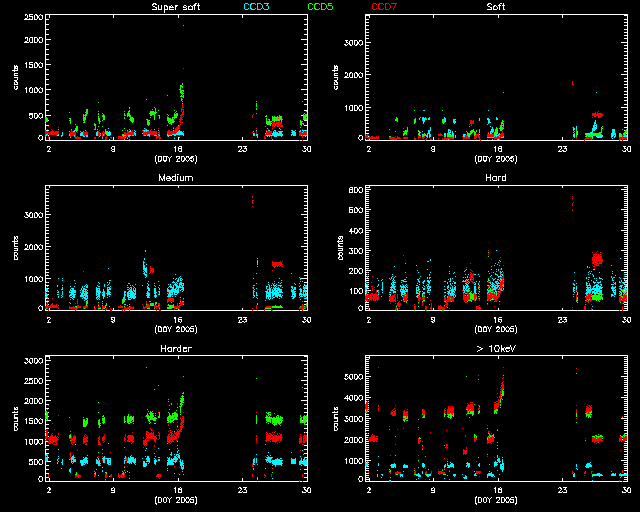Click the "counts" axis label of Soft plot
This screenshot has width=640, height=512.
pos(336,77)
